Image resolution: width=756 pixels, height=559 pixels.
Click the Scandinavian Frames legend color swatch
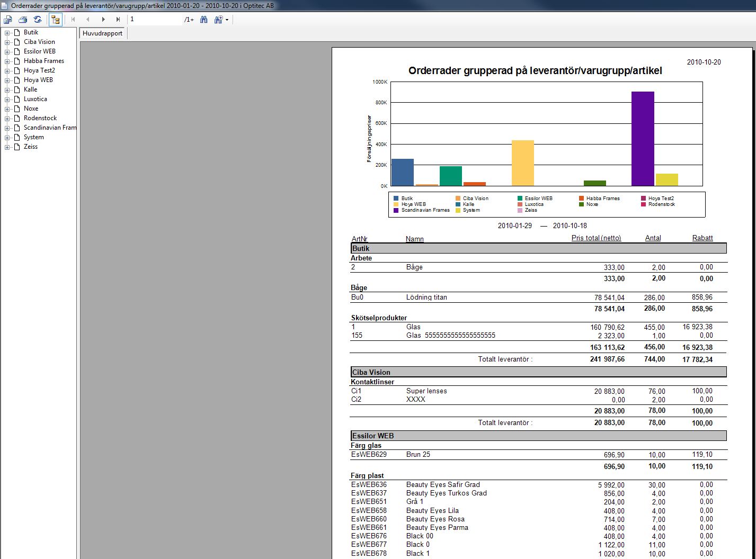[x=396, y=210]
